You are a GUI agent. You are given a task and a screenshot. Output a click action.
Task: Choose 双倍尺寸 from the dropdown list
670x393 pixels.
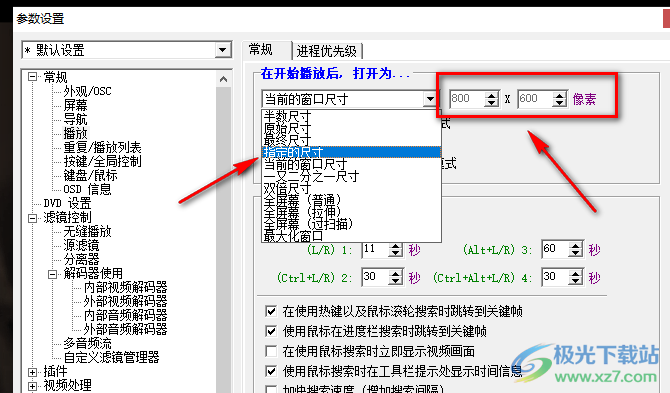(351, 188)
